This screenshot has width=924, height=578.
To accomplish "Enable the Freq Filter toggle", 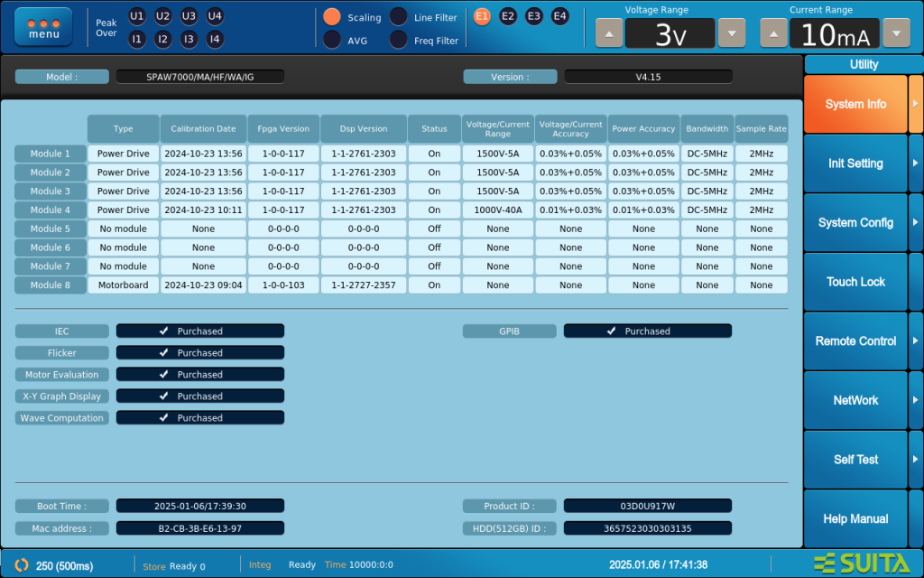I will click(398, 40).
